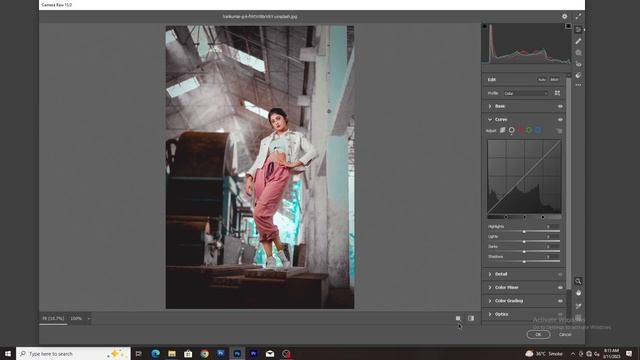Select the blue channel curve
Image resolution: width=640 pixels, height=360 pixels.
[538, 130]
